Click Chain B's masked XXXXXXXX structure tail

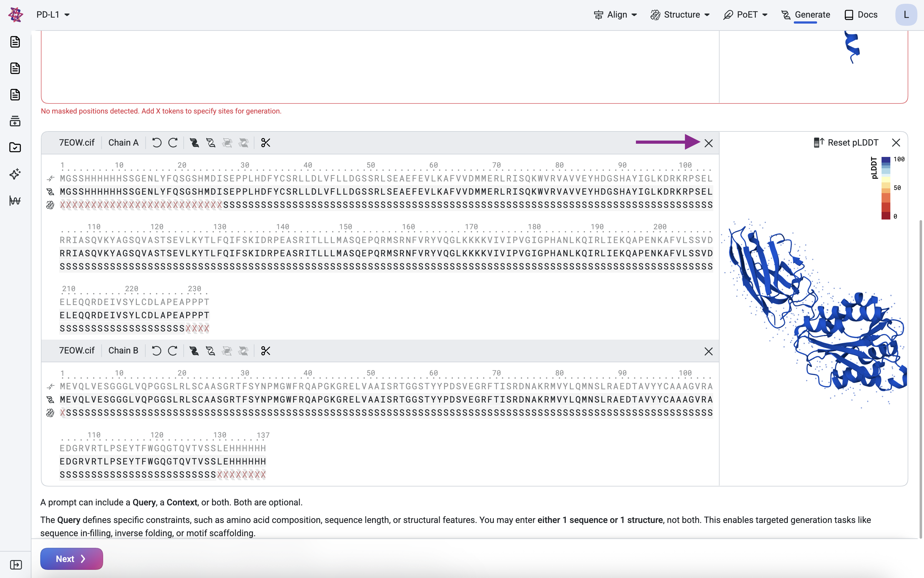point(242,475)
